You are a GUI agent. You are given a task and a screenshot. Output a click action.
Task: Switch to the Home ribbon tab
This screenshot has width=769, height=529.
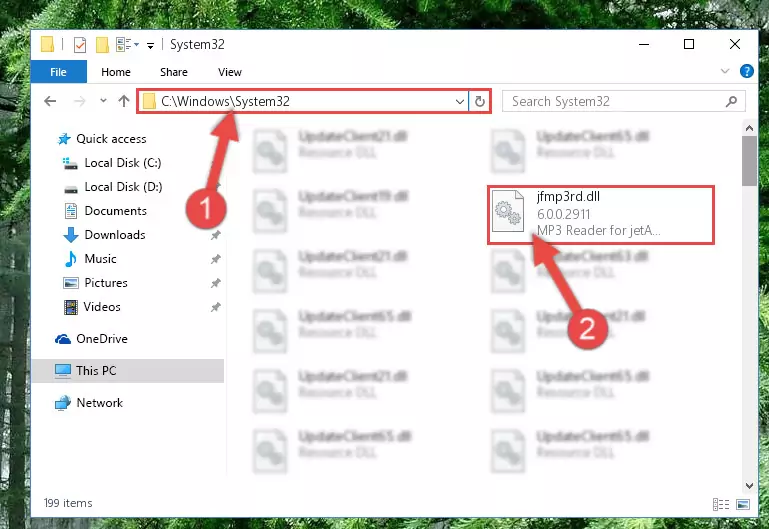116,72
